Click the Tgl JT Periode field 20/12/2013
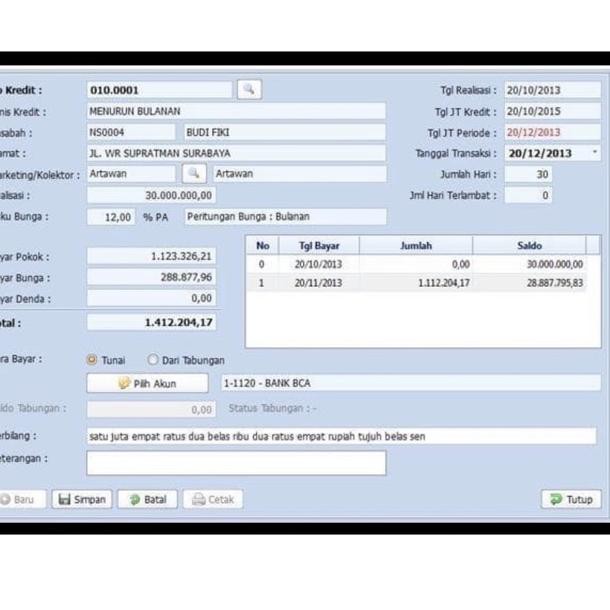Image resolution: width=610 pixels, height=610 pixels. [553, 132]
